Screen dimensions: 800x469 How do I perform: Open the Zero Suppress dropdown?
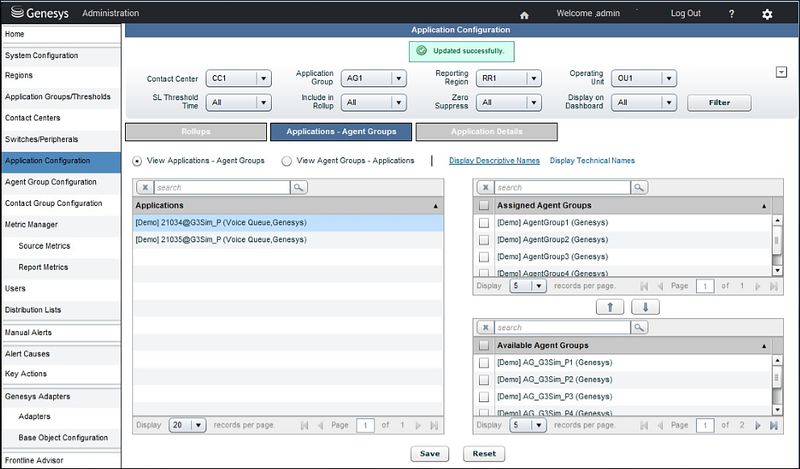pos(509,103)
